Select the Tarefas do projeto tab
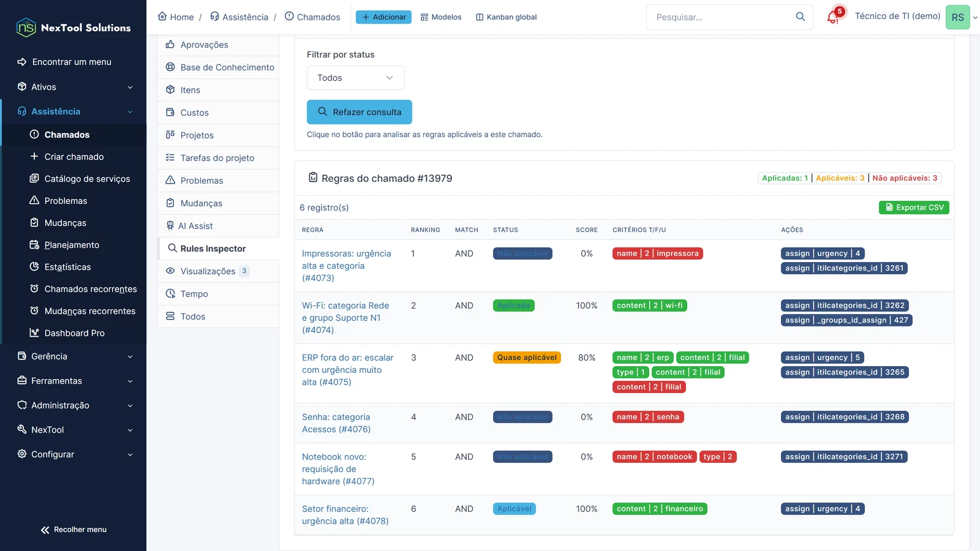Screen dimensions: 980x551 [x=218, y=158]
